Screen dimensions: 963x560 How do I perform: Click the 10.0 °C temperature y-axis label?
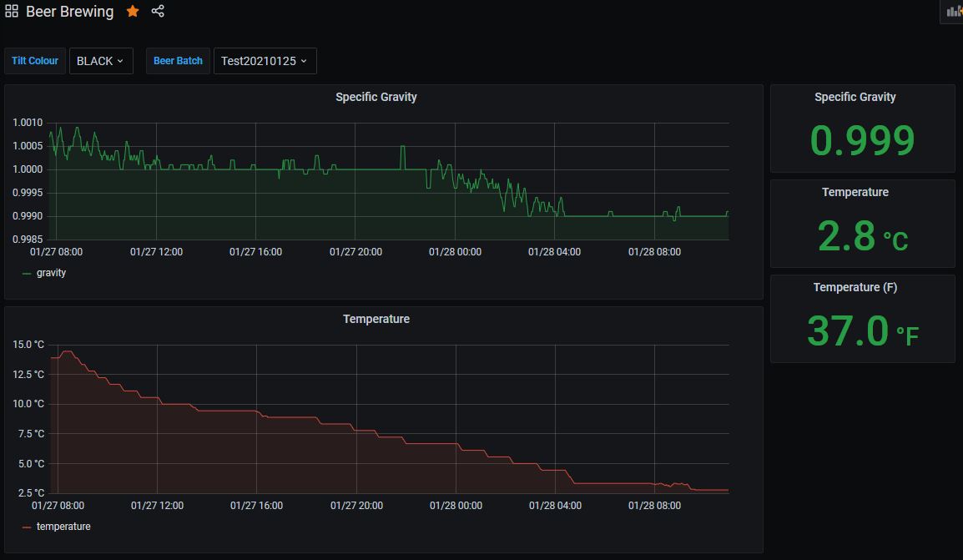point(28,403)
